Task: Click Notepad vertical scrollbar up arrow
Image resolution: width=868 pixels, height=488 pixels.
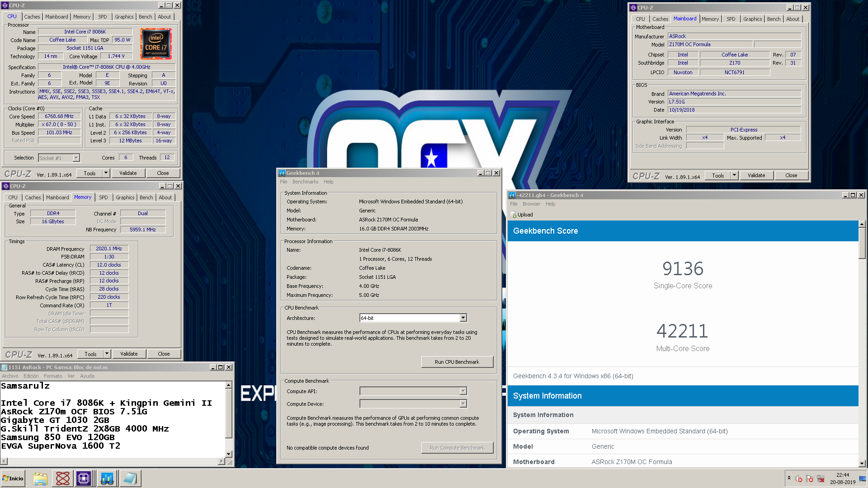Action: (229, 385)
